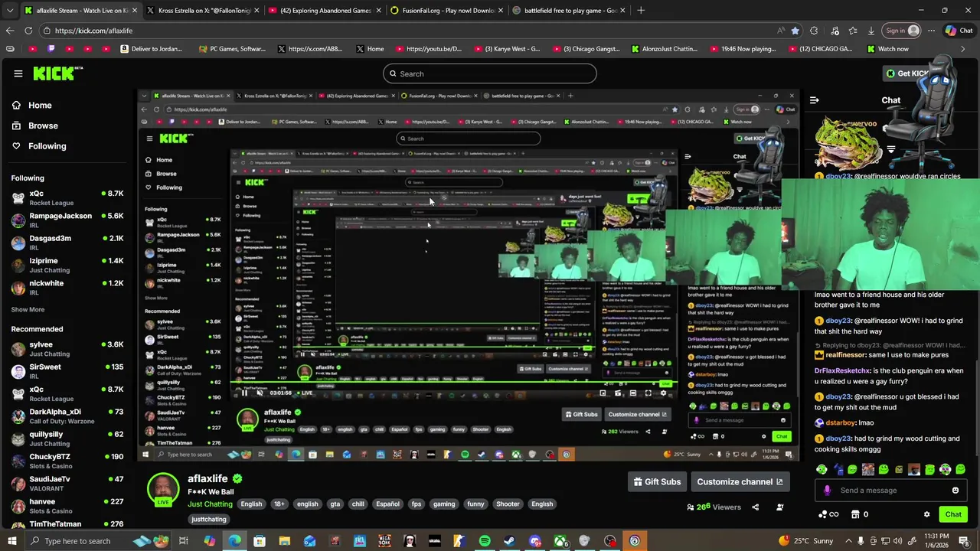Click the user follow icon beside the share icon

(780, 507)
